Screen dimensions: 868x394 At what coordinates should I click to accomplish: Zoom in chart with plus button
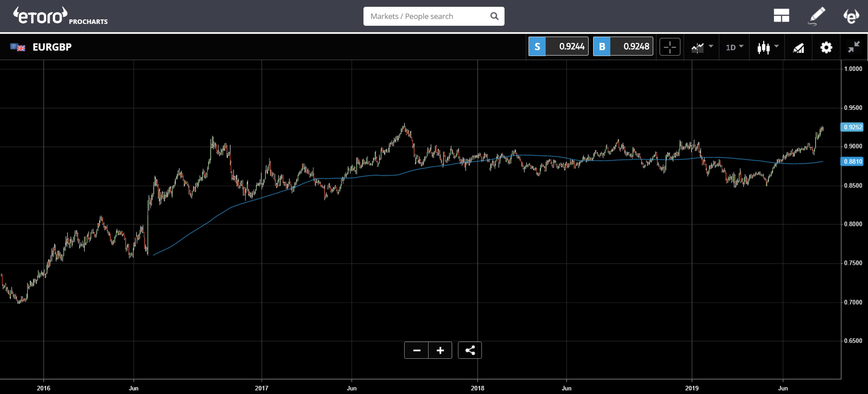coord(440,350)
